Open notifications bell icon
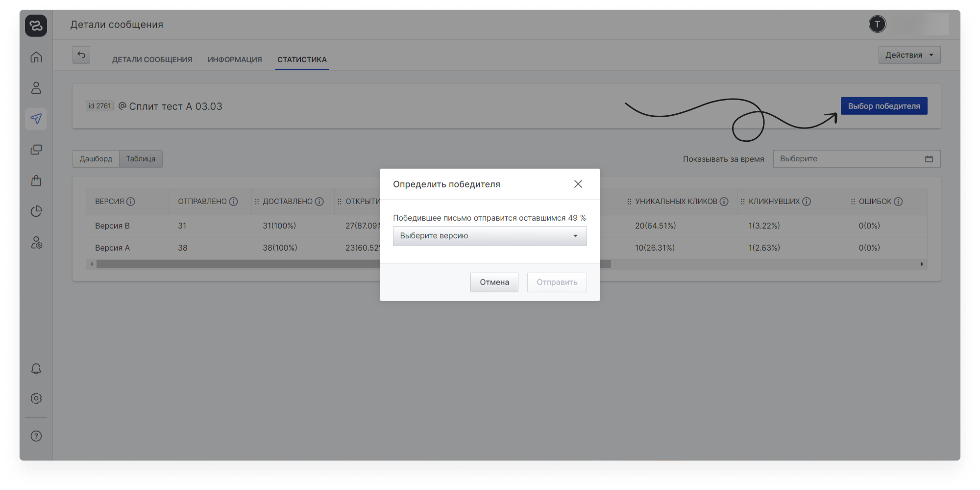This screenshot has width=980, height=490. (x=36, y=369)
